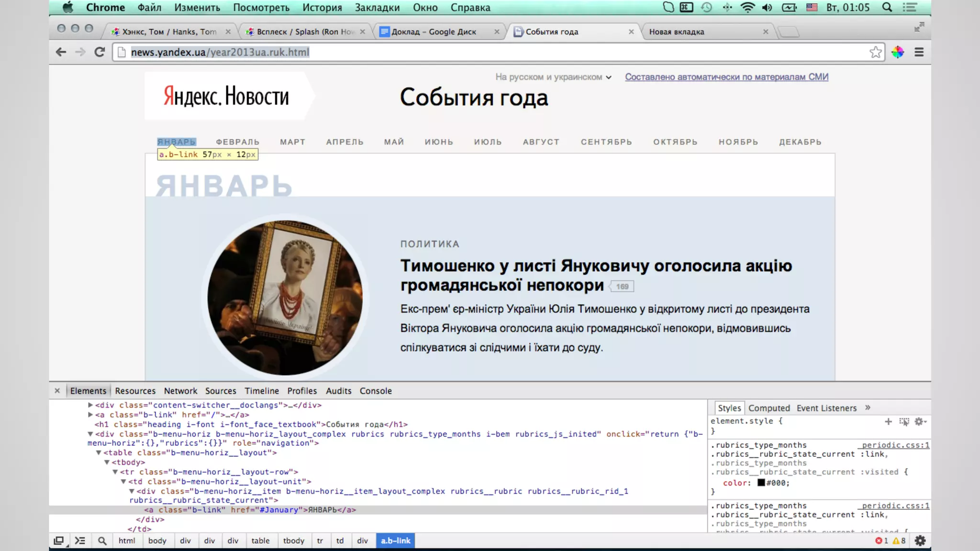Switch to the Network DevTools tab
Image resolution: width=980 pixels, height=551 pixels.
180,391
